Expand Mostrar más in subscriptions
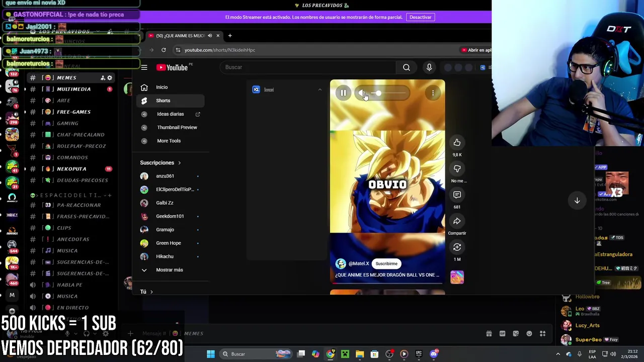The height and width of the screenshot is (362, 644). pos(171,270)
